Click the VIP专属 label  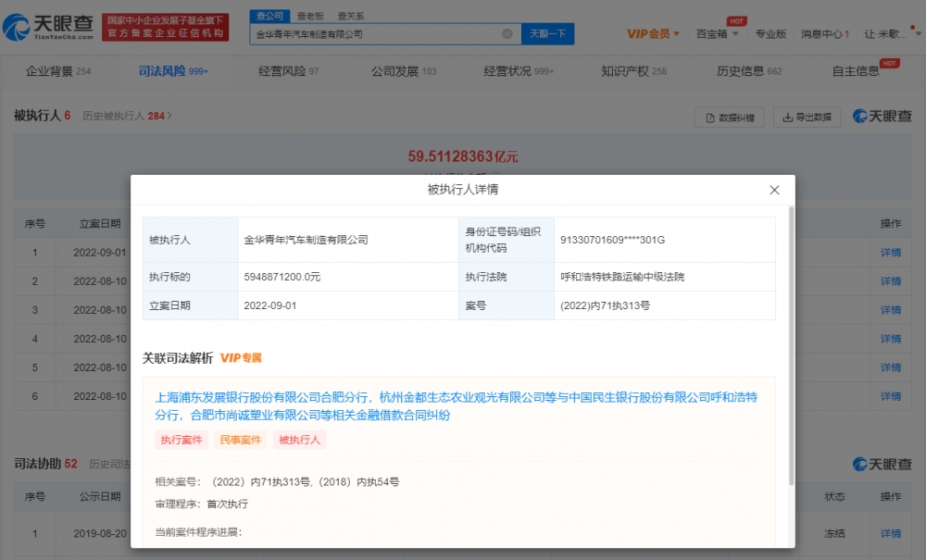(241, 358)
